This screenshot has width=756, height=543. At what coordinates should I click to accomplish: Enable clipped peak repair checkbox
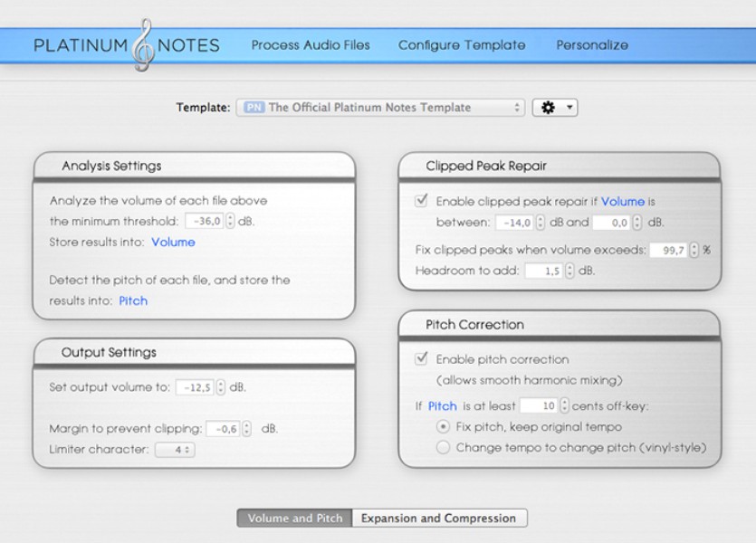pyautogui.click(x=421, y=201)
